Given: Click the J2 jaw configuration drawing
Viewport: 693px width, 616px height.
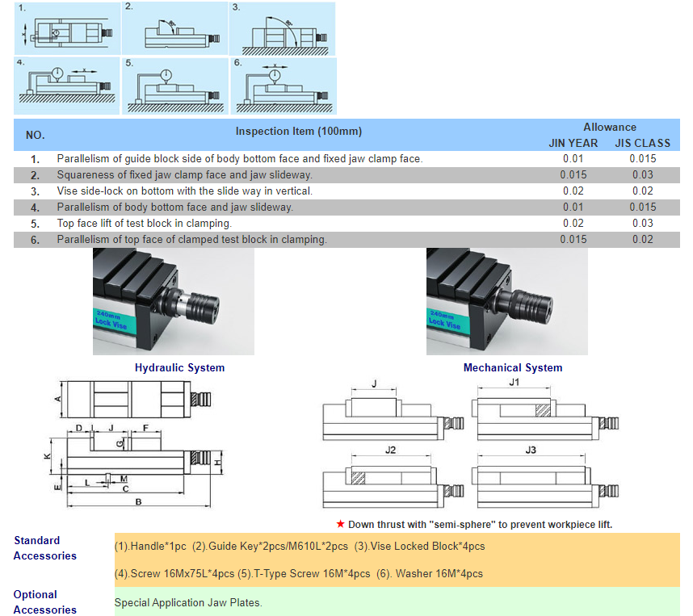Looking at the screenshot, I should pyautogui.click(x=392, y=476).
